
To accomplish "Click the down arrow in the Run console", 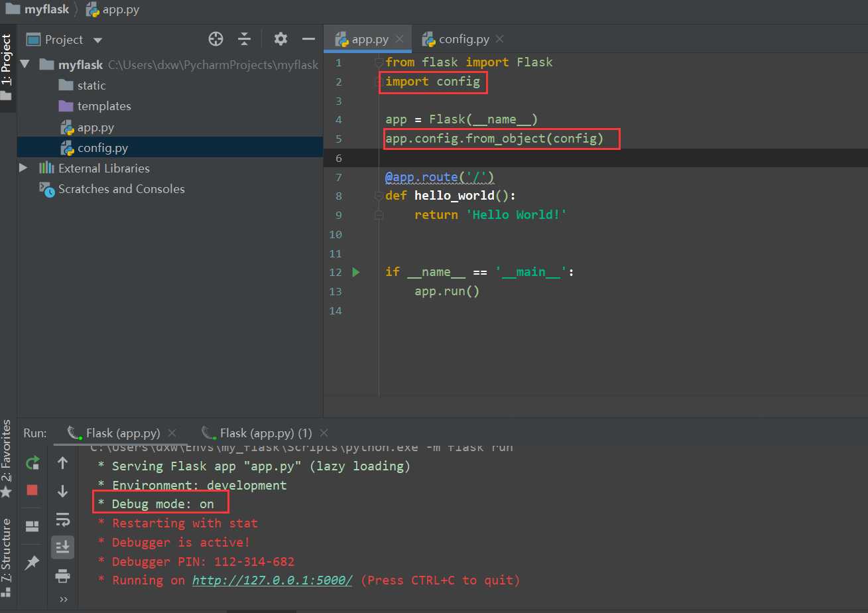I will (x=63, y=491).
